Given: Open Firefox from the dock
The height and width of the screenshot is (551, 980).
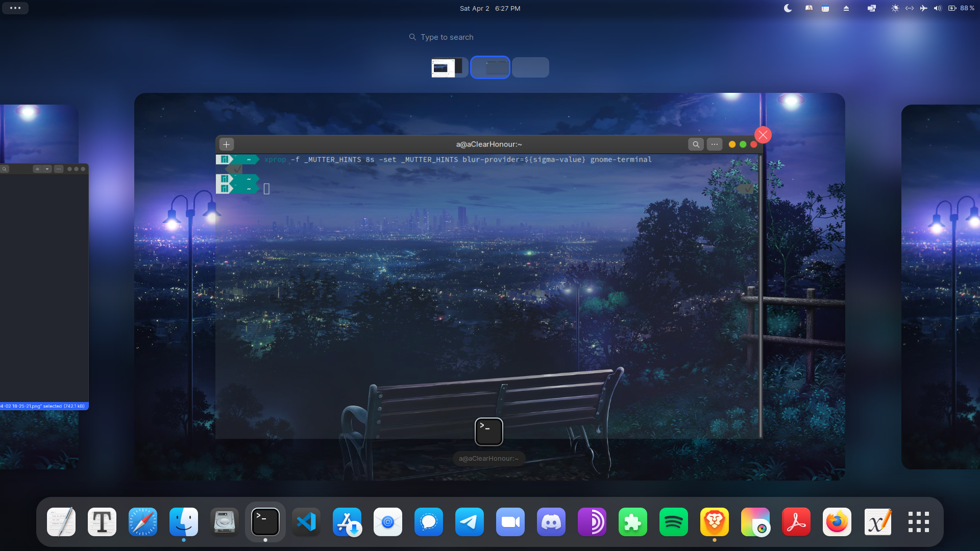Looking at the screenshot, I should click(x=837, y=522).
